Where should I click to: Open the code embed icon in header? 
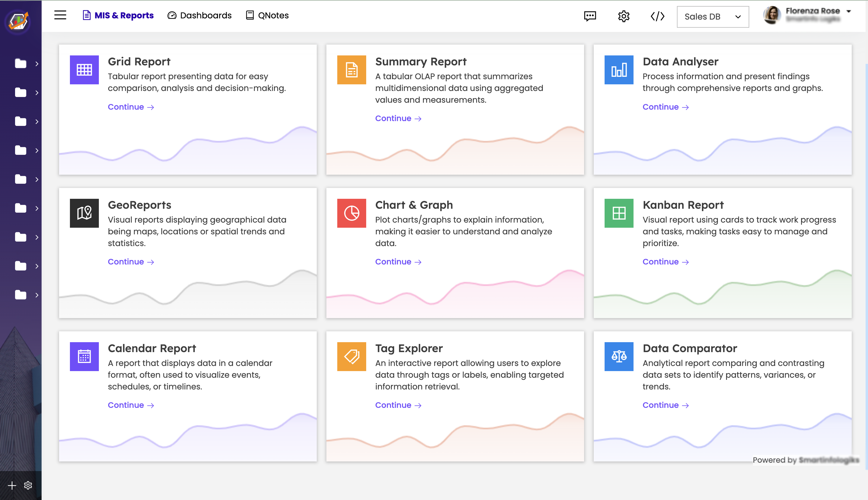pos(657,16)
